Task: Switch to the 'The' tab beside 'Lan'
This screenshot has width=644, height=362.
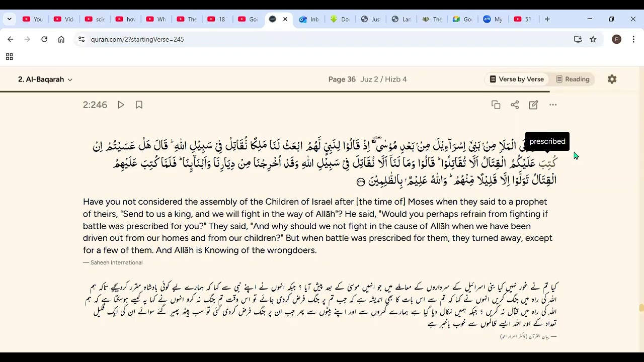Action: click(x=432, y=19)
